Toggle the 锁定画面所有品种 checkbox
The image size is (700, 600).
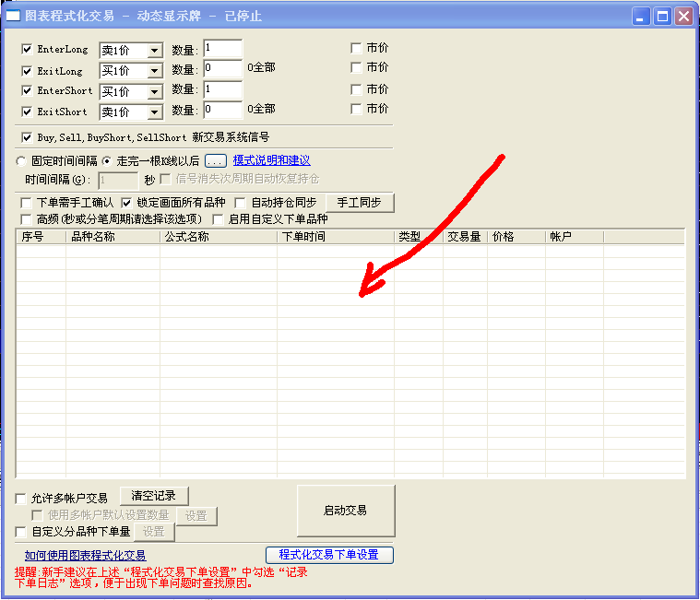point(128,203)
